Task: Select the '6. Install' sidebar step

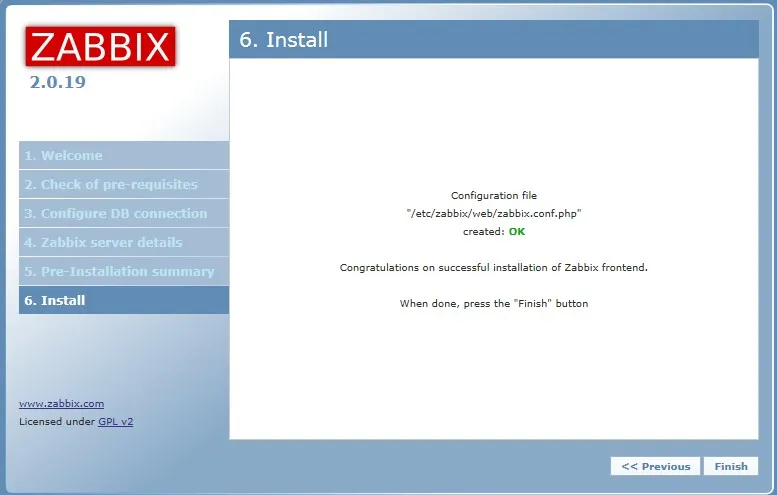Action: click(x=124, y=300)
